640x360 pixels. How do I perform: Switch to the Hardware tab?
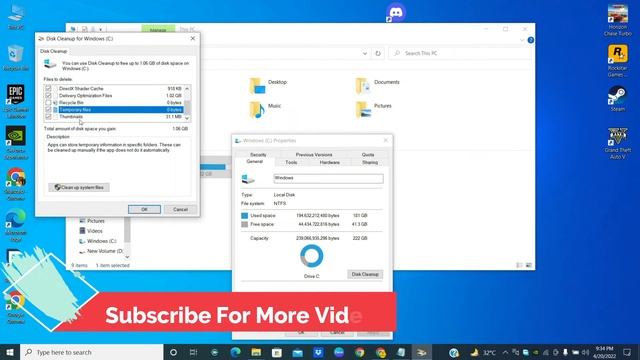coord(330,162)
